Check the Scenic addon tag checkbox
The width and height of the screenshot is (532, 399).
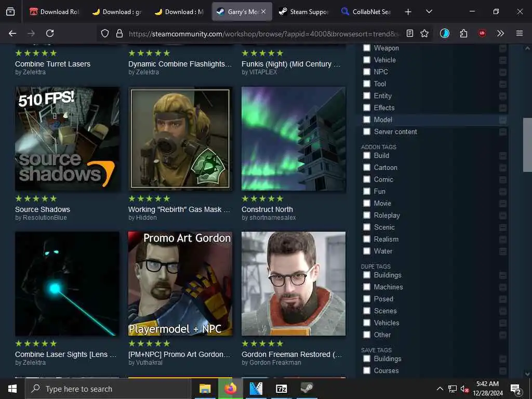click(366, 227)
